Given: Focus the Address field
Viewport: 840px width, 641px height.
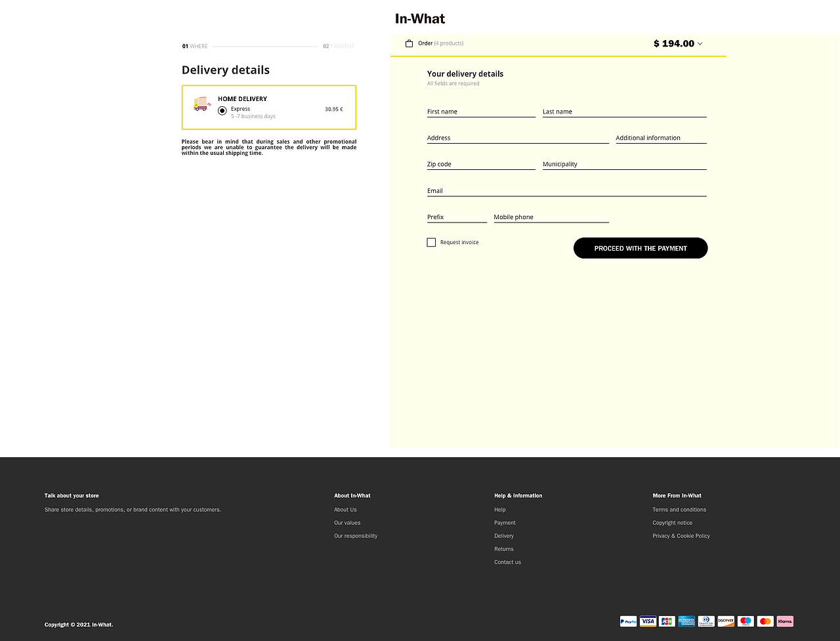Looking at the screenshot, I should click(518, 138).
